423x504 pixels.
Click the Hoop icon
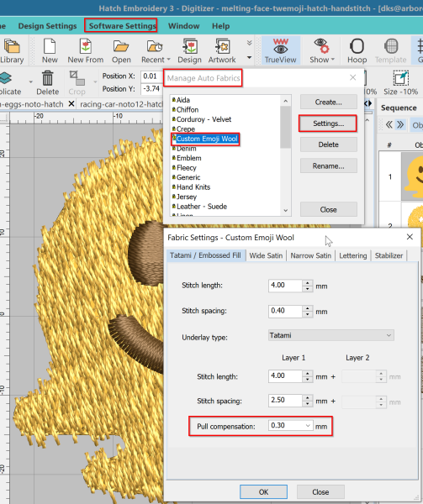(x=357, y=50)
